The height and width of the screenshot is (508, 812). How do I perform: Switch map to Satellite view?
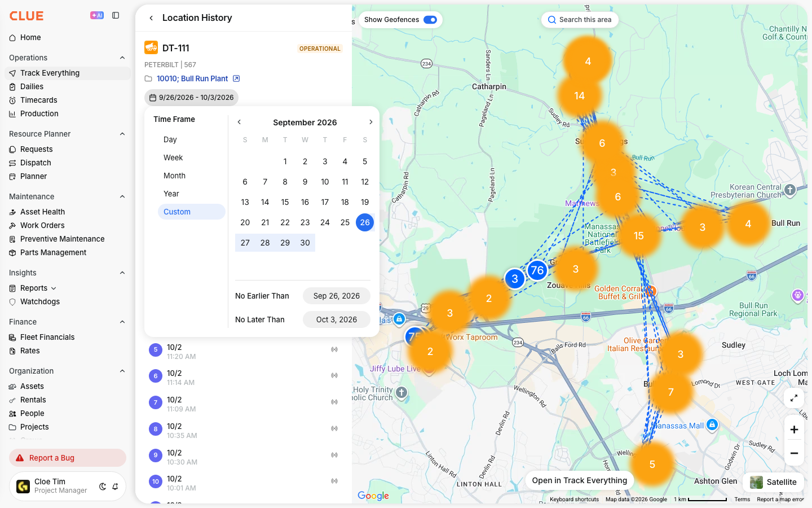click(773, 482)
